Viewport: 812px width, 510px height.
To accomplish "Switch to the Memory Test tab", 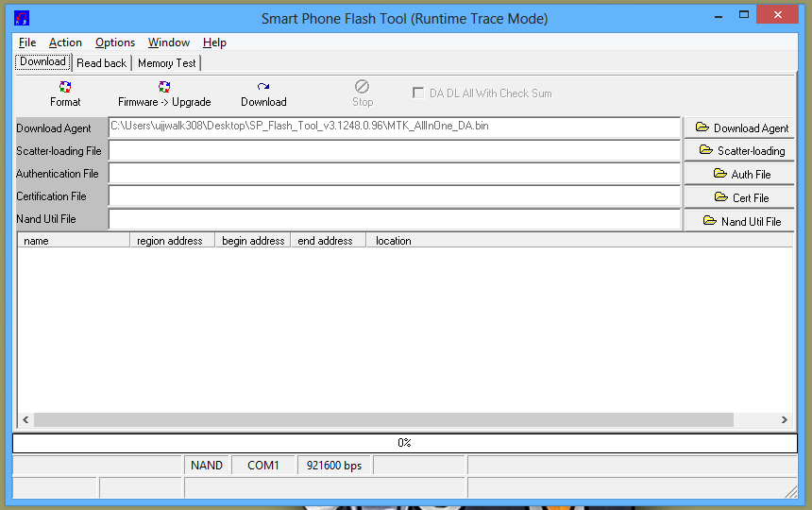I will 167,63.
